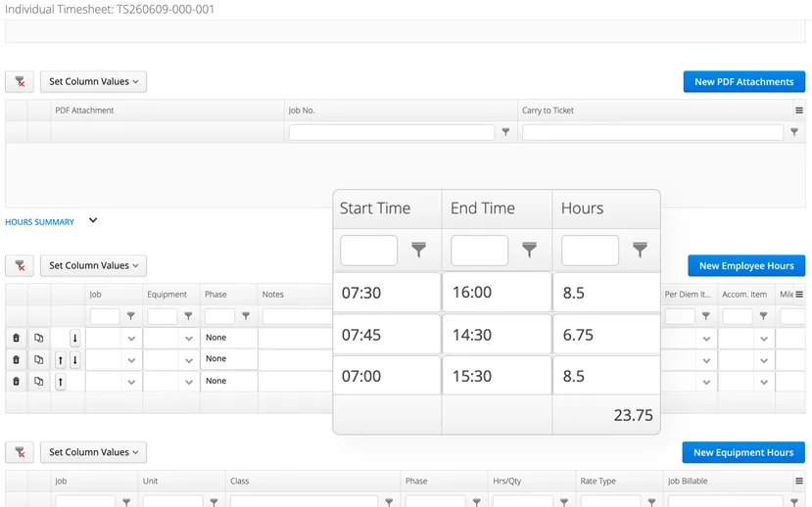The image size is (812, 507).
Task: Click the Hours filter input box
Action: click(591, 251)
